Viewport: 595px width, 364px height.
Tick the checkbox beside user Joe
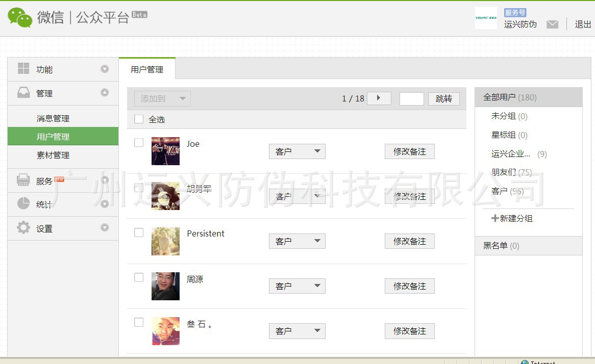point(139,143)
